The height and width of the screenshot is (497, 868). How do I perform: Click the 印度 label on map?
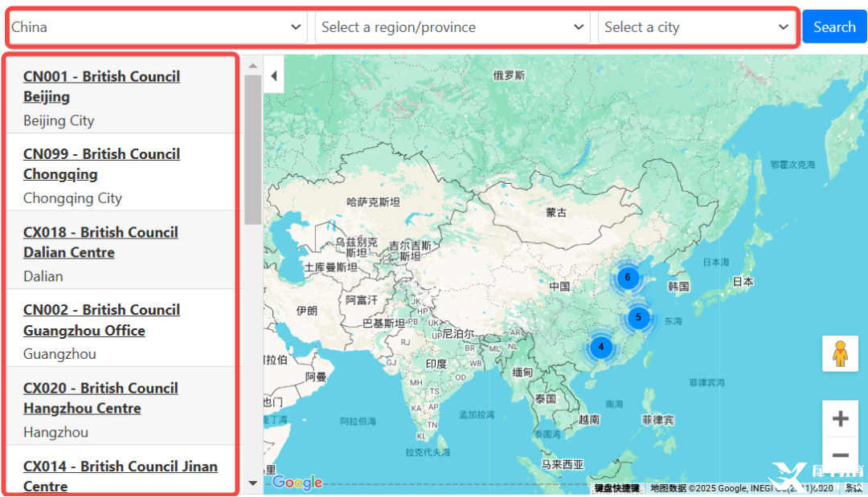(436, 364)
